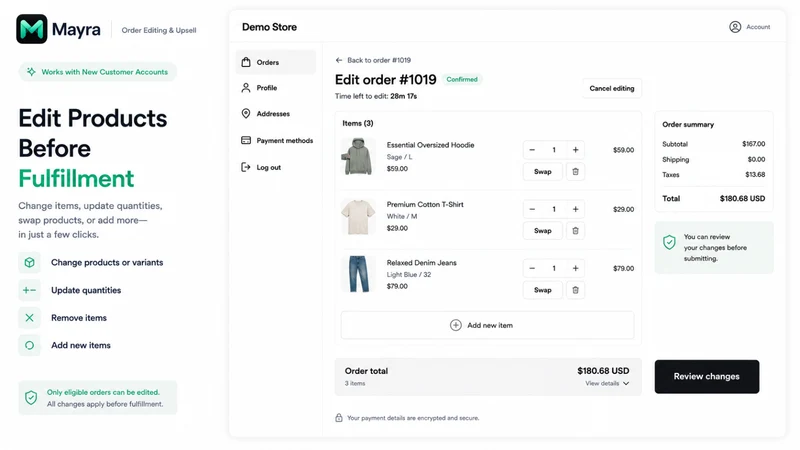The image size is (800, 450).
Task: Click the Relaxed Denim Jeans thumbnail
Action: point(358,274)
